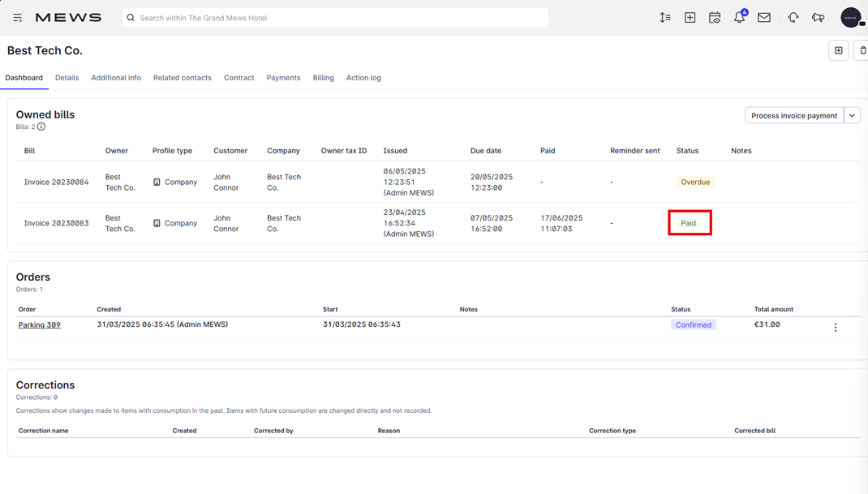This screenshot has height=494, width=868.
Task: Click the due date 20/05/2025 12:23:00
Action: (492, 183)
